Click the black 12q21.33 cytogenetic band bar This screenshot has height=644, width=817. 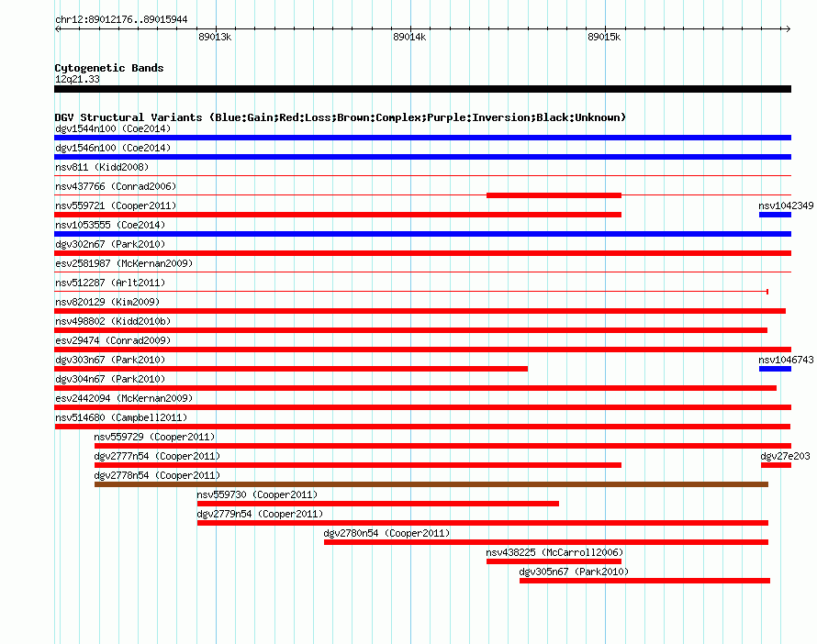tap(422, 89)
